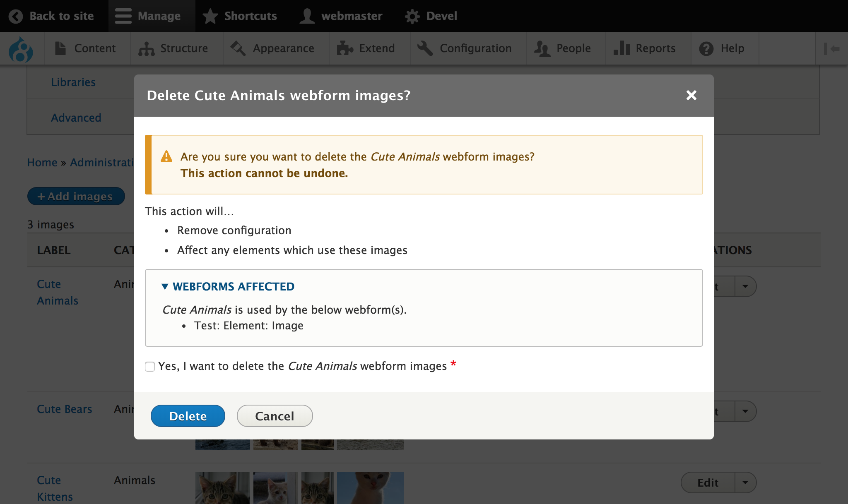Click the warning checkbox next to delete confirmation
Image resolution: width=848 pixels, height=504 pixels.
click(150, 367)
